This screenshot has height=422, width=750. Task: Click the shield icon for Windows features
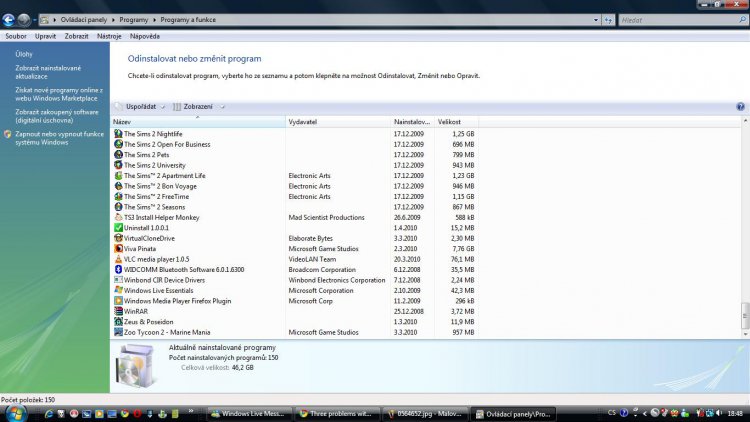[x=8, y=134]
